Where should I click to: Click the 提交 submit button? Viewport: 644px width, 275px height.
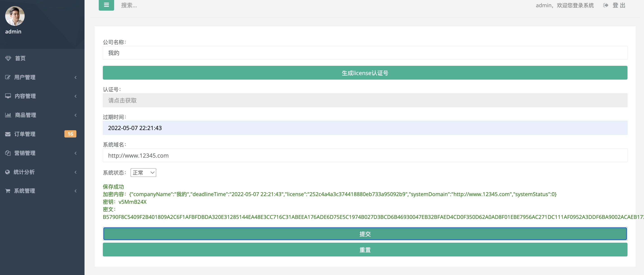click(x=365, y=234)
